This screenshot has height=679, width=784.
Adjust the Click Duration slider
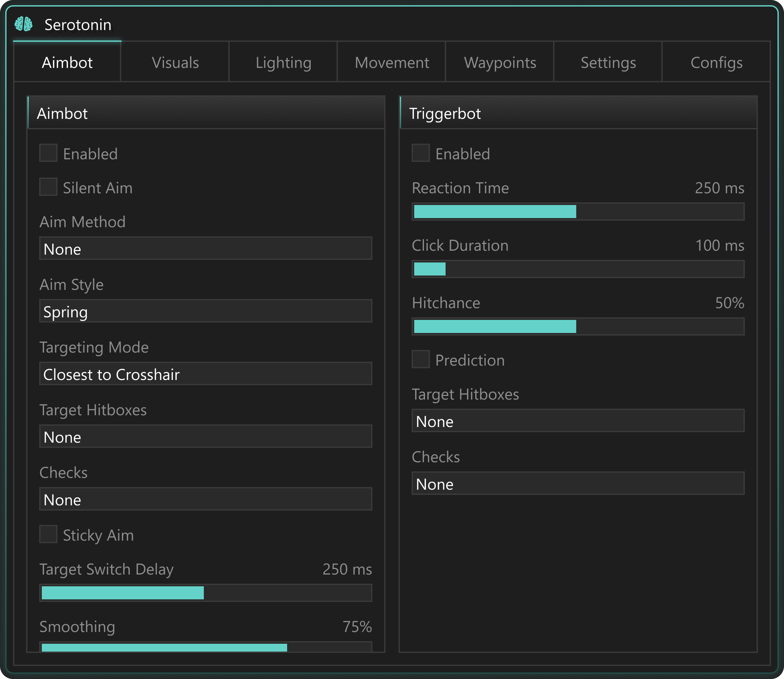[578, 269]
